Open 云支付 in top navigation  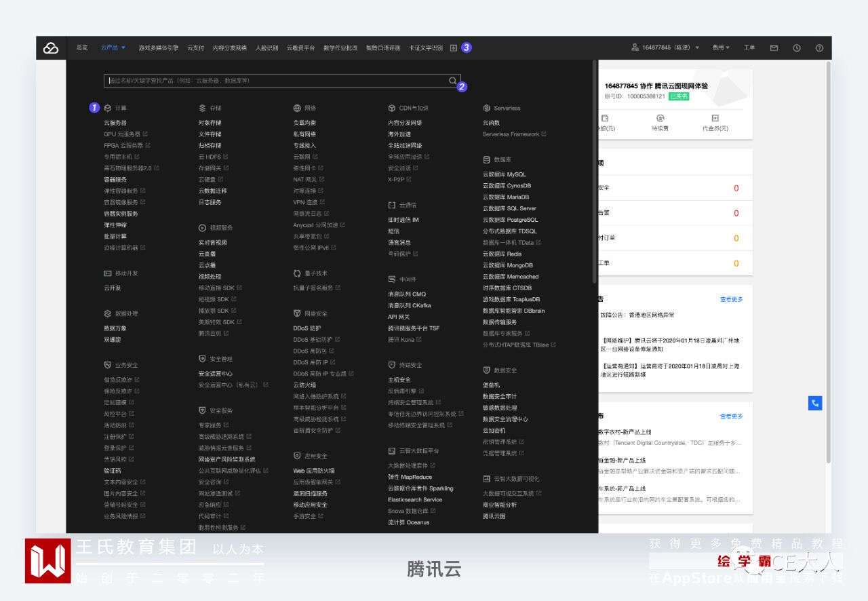coord(195,47)
